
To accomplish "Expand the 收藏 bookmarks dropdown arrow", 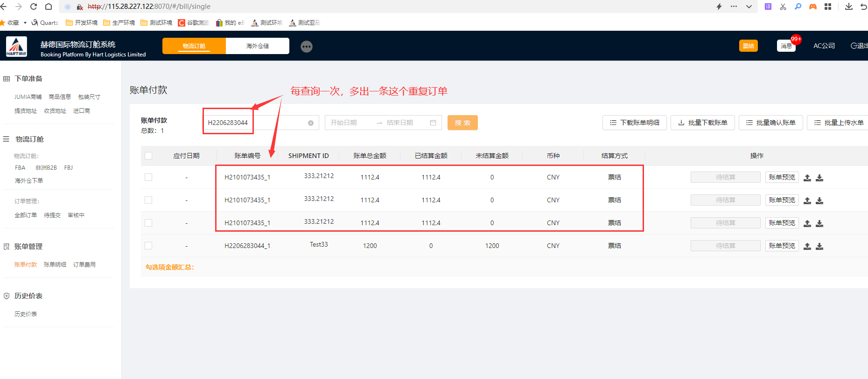I will [x=25, y=23].
